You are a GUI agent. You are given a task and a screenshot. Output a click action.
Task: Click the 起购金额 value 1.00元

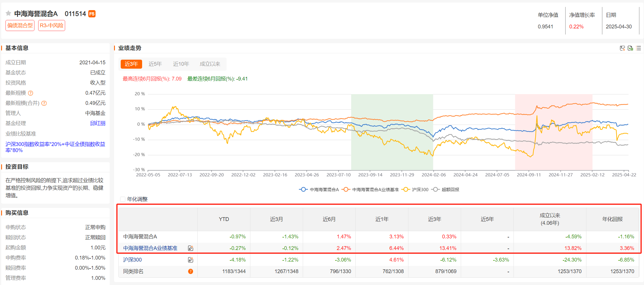pos(98,248)
